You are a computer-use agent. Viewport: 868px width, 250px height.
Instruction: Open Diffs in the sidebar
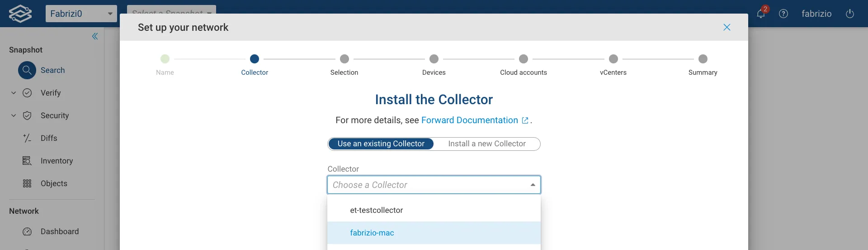pyautogui.click(x=49, y=138)
